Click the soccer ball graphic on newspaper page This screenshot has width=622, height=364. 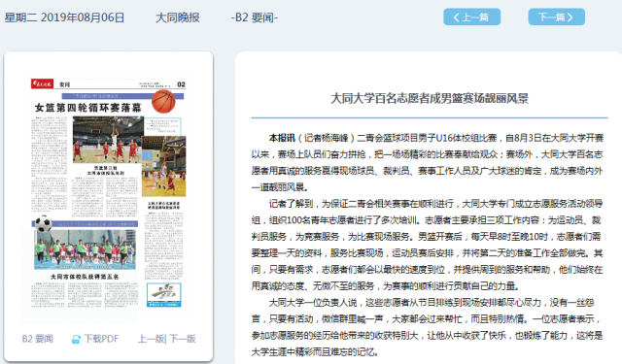(x=43, y=224)
